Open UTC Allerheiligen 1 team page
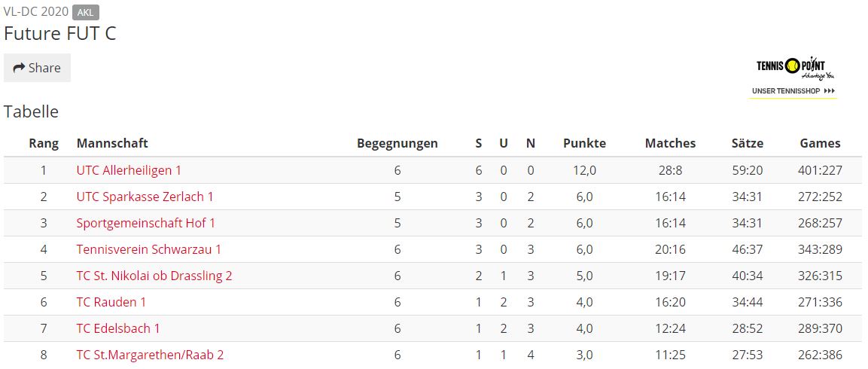The image size is (868, 369). tap(129, 170)
